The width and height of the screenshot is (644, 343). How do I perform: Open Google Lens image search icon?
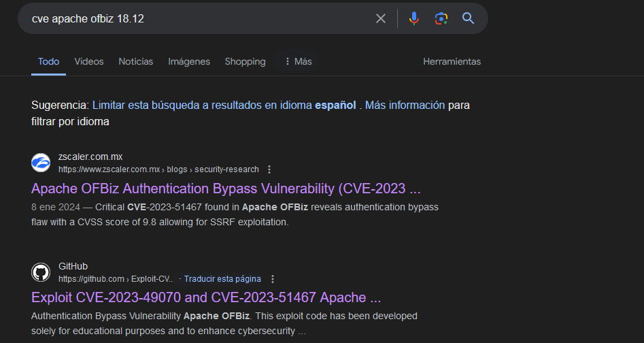pyautogui.click(x=441, y=18)
